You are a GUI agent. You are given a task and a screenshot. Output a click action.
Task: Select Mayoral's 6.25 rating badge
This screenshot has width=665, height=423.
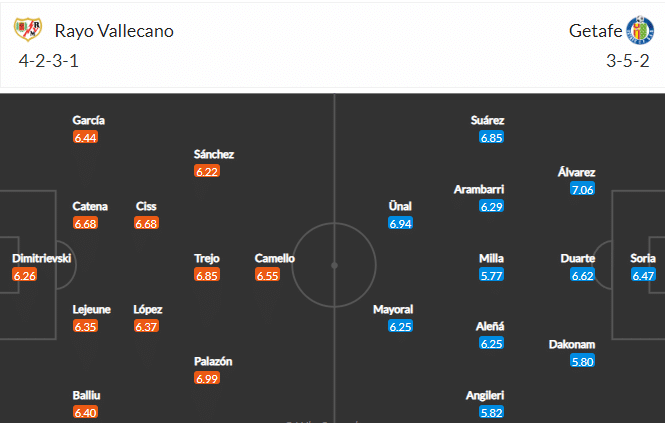tap(400, 326)
